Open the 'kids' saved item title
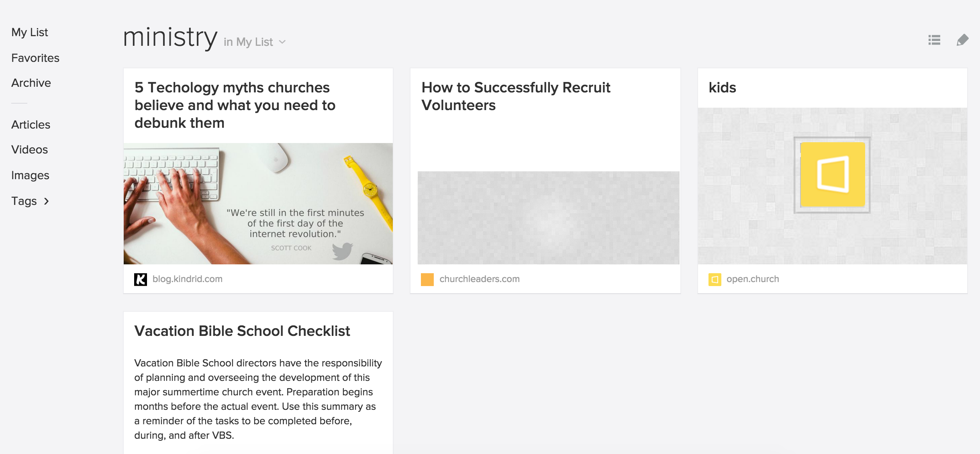The image size is (980, 454). click(x=722, y=88)
